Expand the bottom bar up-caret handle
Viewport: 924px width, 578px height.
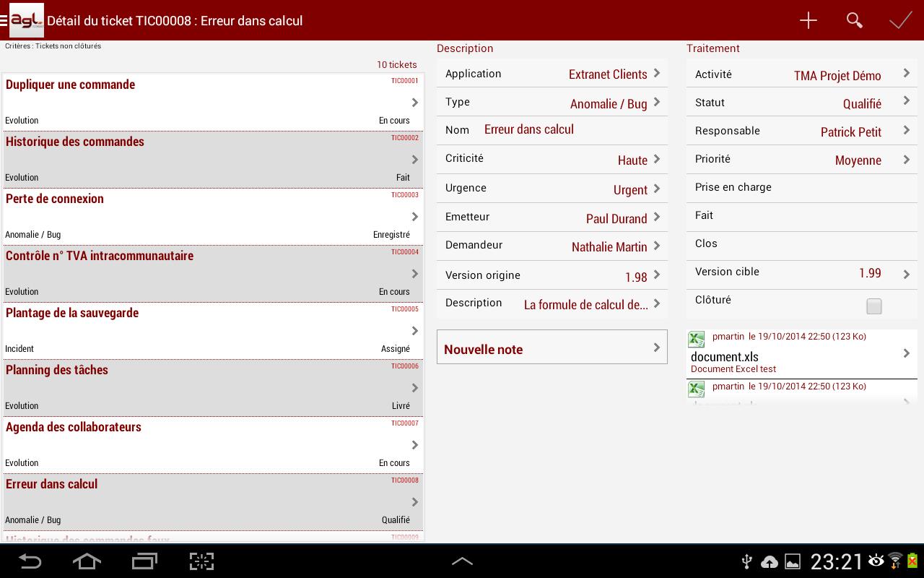coord(462,561)
